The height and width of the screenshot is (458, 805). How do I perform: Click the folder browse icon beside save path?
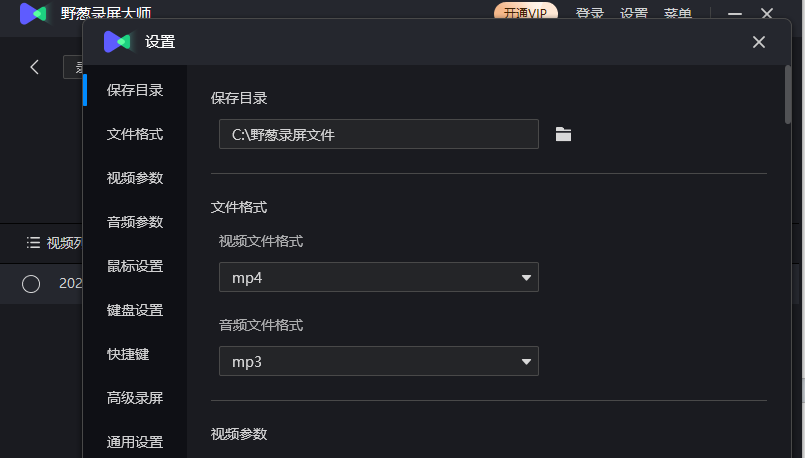(x=563, y=135)
